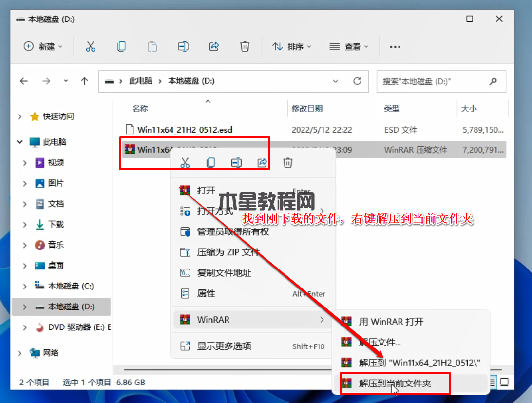
Task: Select 打开 in the context menu
Action: pyautogui.click(x=252, y=190)
